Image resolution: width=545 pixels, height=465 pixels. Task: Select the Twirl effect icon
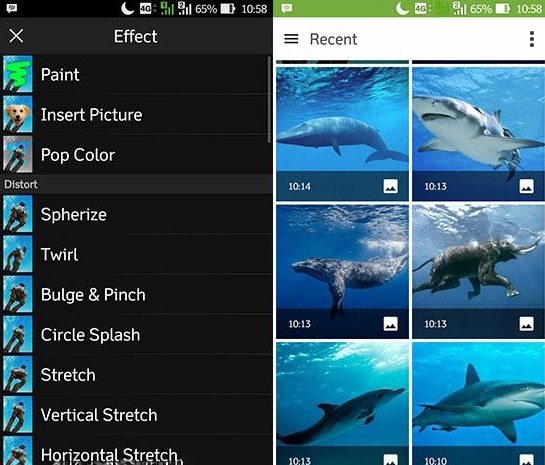tap(18, 254)
